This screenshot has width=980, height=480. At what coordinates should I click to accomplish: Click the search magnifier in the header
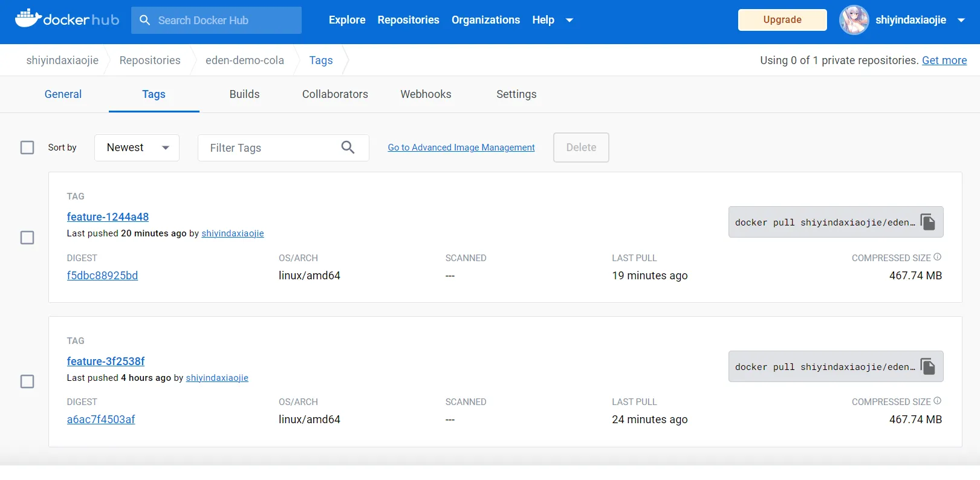[x=144, y=20]
